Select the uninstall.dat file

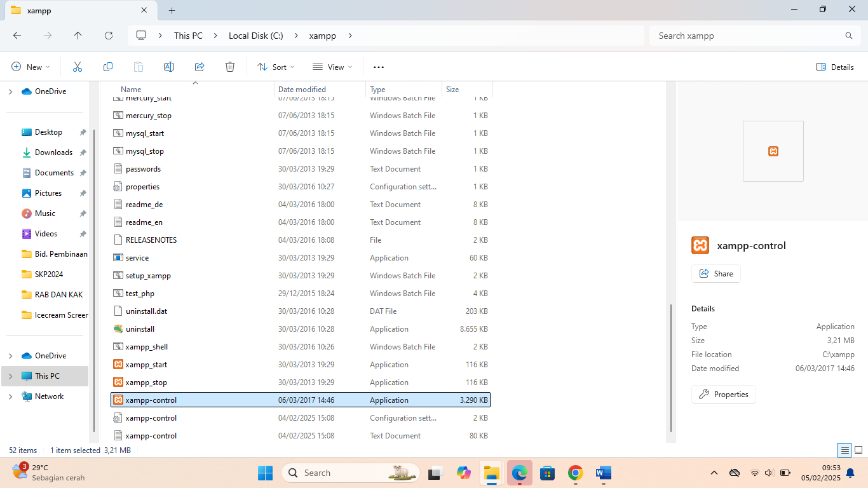[x=301, y=311]
